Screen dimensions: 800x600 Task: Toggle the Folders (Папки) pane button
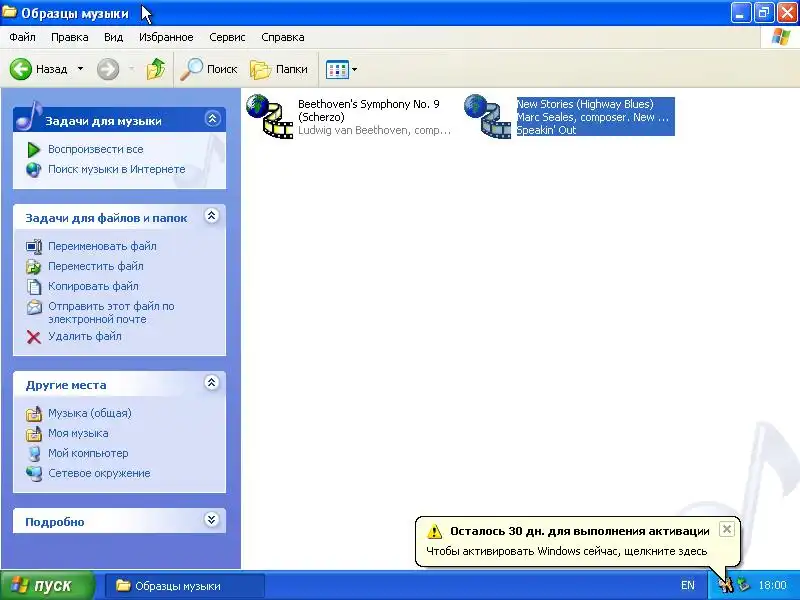pos(279,69)
